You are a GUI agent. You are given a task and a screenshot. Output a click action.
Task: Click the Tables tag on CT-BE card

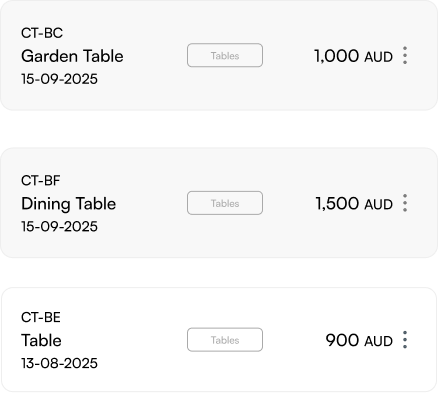pyautogui.click(x=225, y=340)
